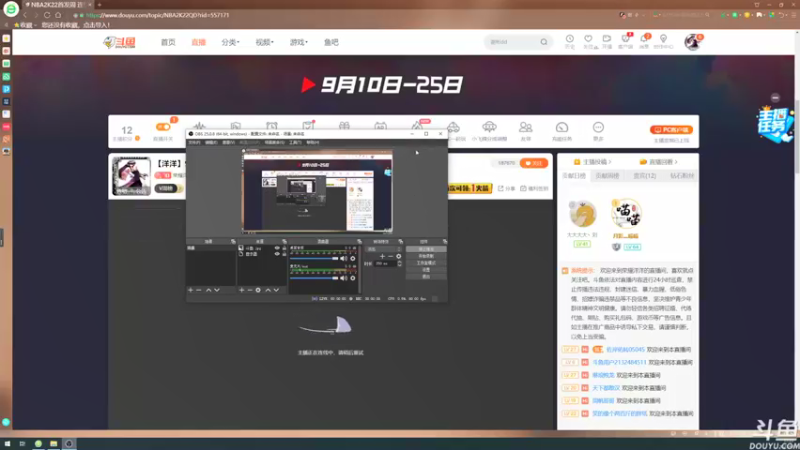Screen dimensions: 800x450
Task: Open transition properties gear in OBS
Action: [398, 256]
